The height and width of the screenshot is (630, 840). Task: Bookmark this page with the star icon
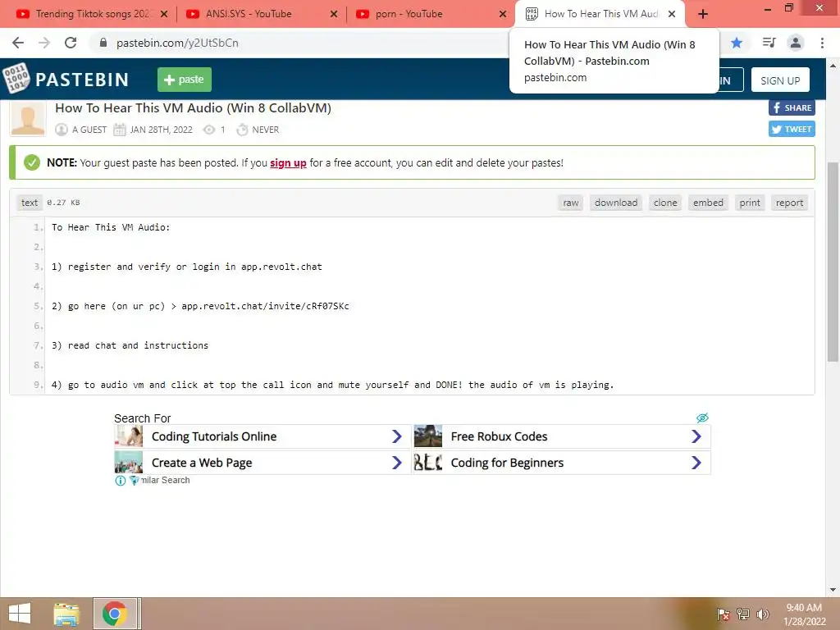[x=737, y=43]
